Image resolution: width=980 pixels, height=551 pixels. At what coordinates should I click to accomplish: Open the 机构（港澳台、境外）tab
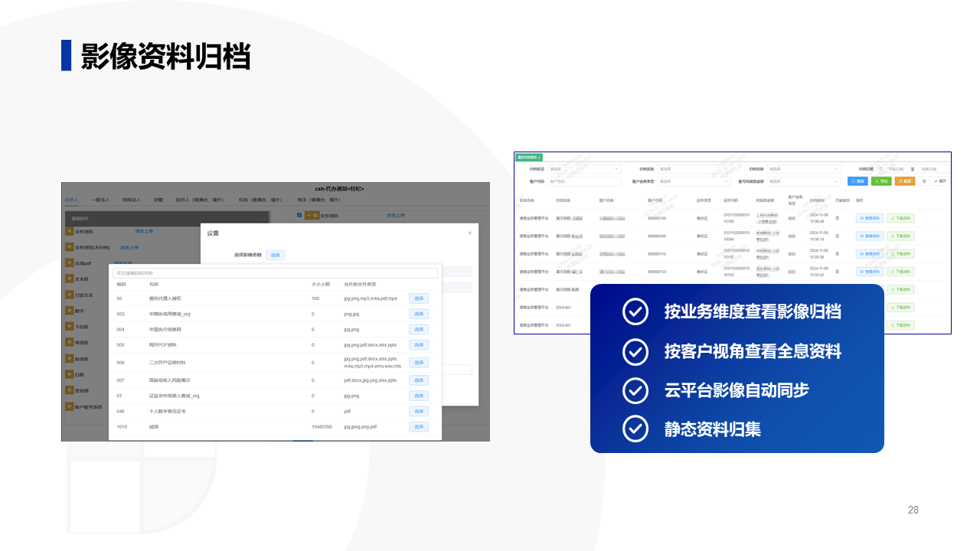(261, 200)
